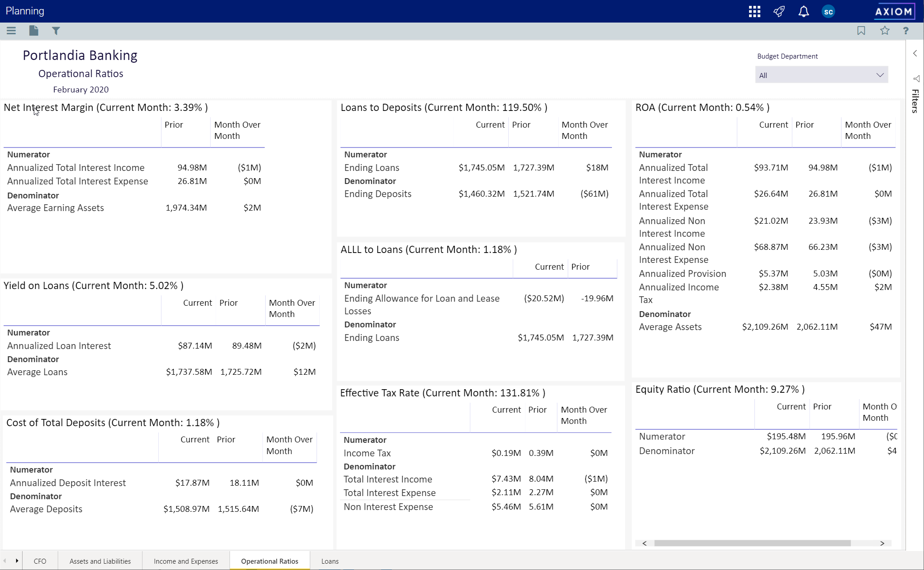This screenshot has width=924, height=570.
Task: Open the notifications bell
Action: 804,12
